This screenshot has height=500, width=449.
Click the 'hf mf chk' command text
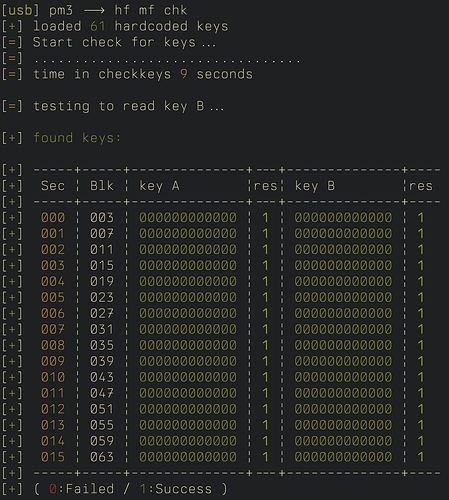[151, 10]
